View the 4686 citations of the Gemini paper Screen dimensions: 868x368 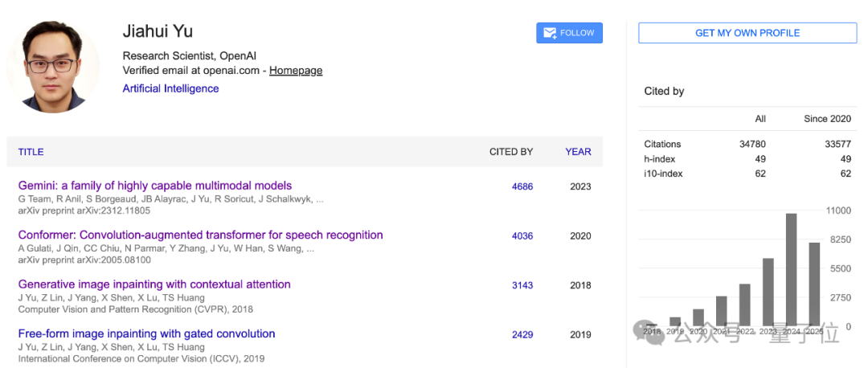522,186
